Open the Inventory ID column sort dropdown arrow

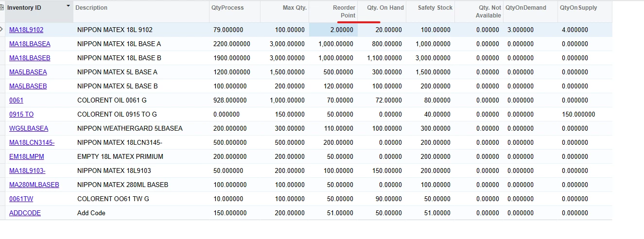tap(68, 6)
